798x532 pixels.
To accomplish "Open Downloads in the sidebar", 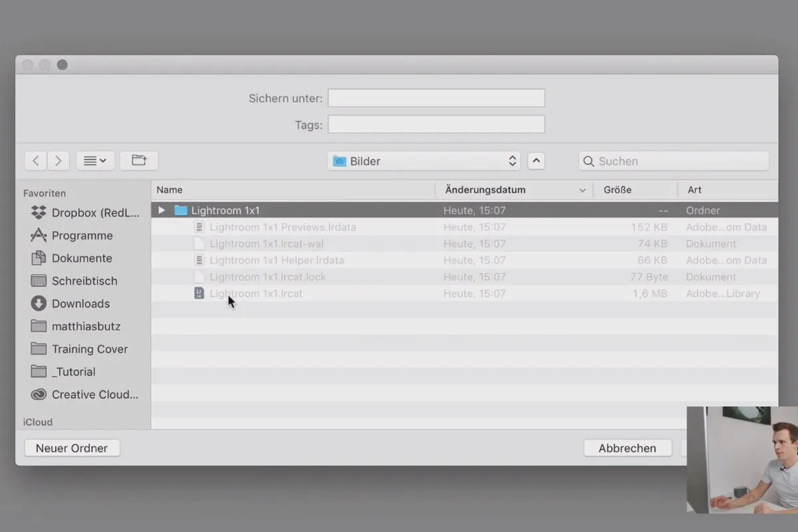I will click(x=72, y=303).
